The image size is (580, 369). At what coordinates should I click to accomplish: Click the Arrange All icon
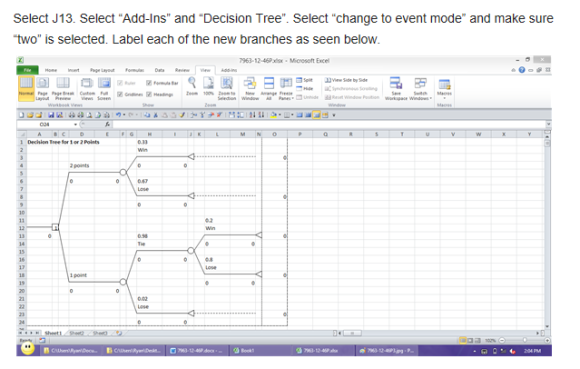coord(269,89)
